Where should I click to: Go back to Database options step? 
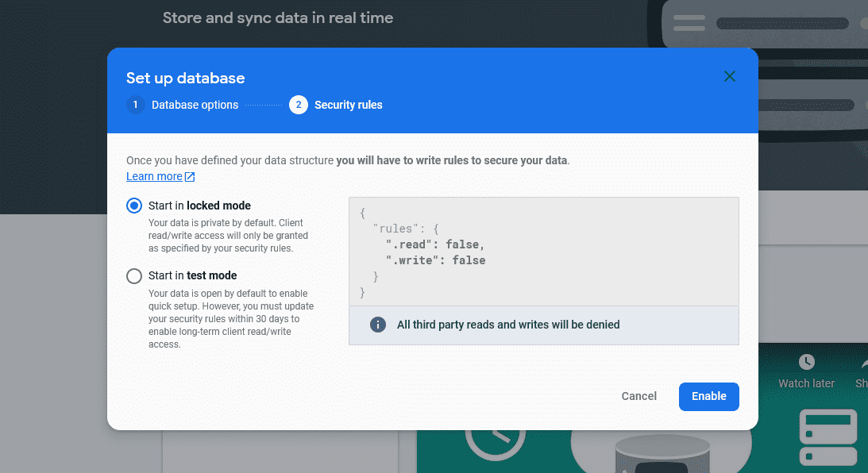[x=195, y=105]
